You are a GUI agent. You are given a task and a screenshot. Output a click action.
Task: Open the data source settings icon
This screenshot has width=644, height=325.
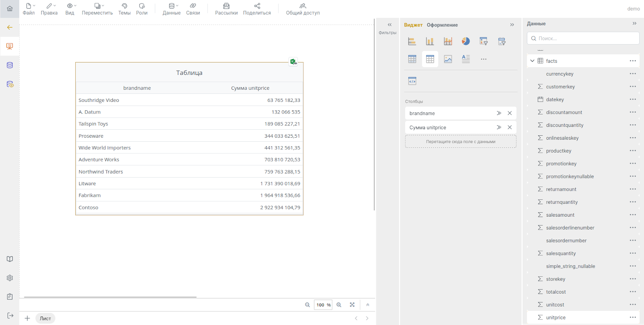[10, 84]
